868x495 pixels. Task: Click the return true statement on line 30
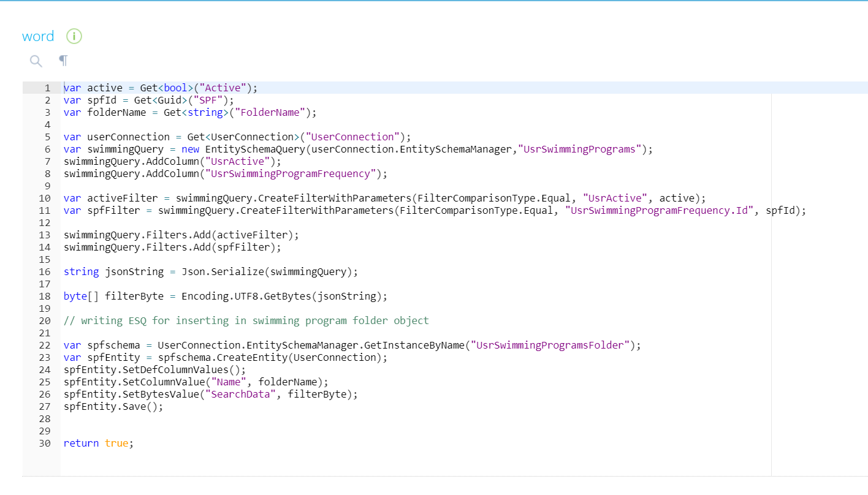click(97, 443)
